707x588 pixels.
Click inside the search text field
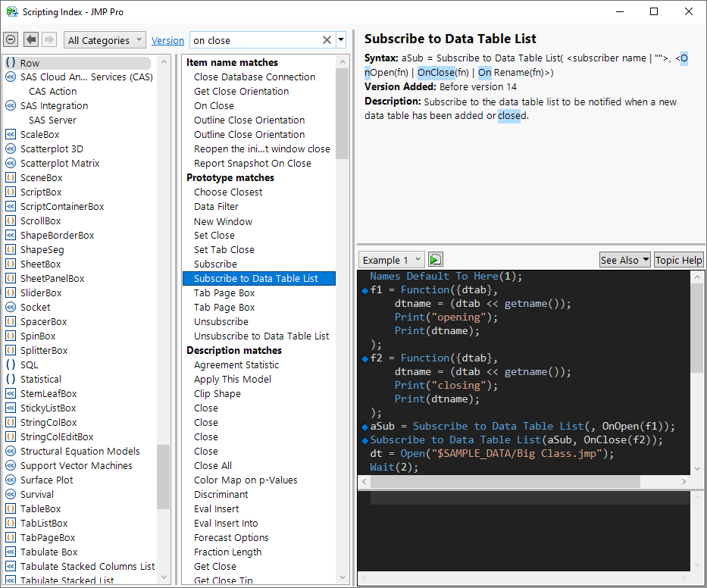(254, 40)
